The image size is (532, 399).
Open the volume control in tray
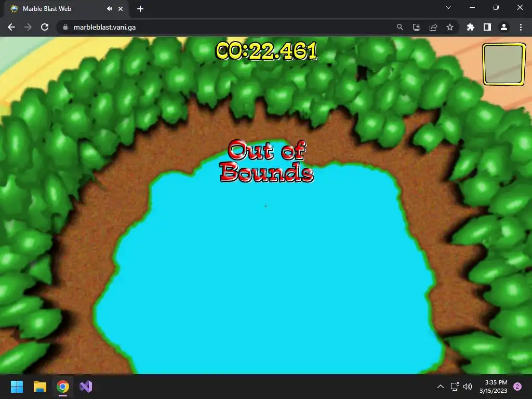coord(468,387)
